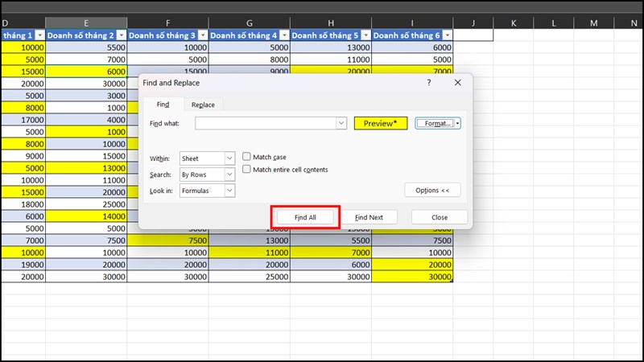Select column J header
Image resolution: width=644 pixels, height=362 pixels.
coord(473,23)
